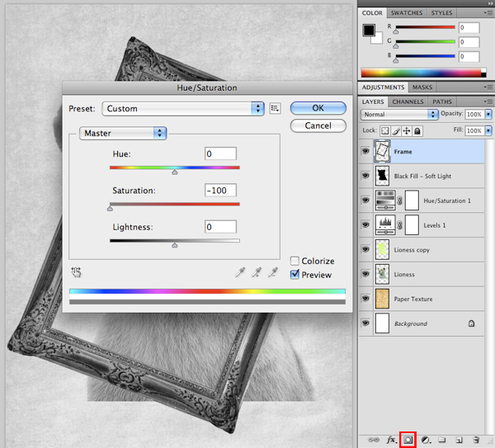
Task: Click the Lightness value field
Action: point(220,227)
